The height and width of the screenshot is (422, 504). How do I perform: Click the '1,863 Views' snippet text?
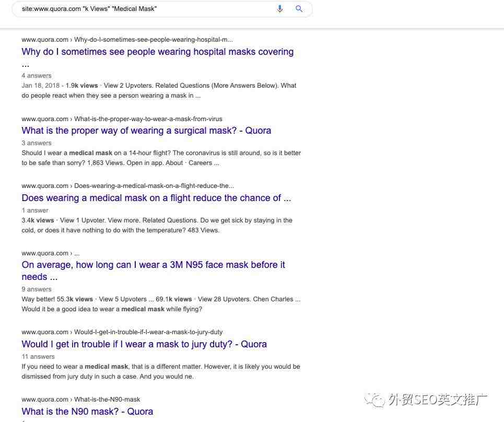click(x=105, y=163)
